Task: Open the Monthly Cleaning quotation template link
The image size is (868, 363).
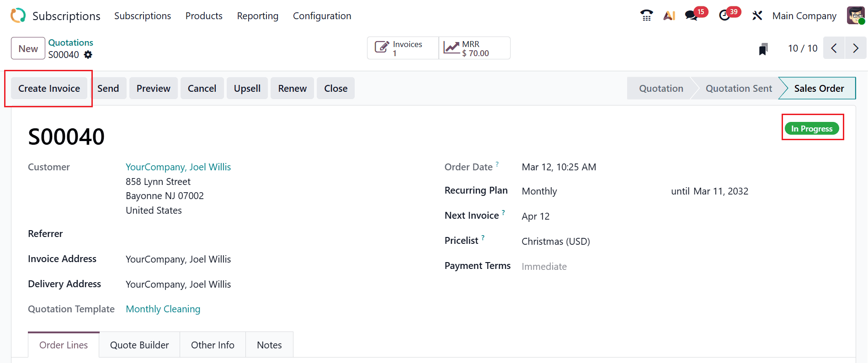Action: [x=163, y=309]
